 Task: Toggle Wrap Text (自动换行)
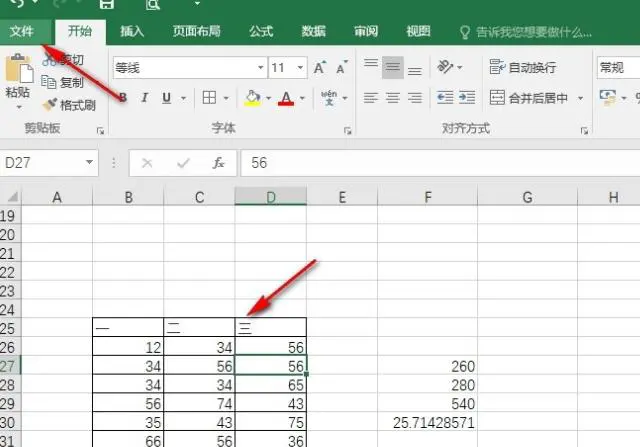(523, 67)
